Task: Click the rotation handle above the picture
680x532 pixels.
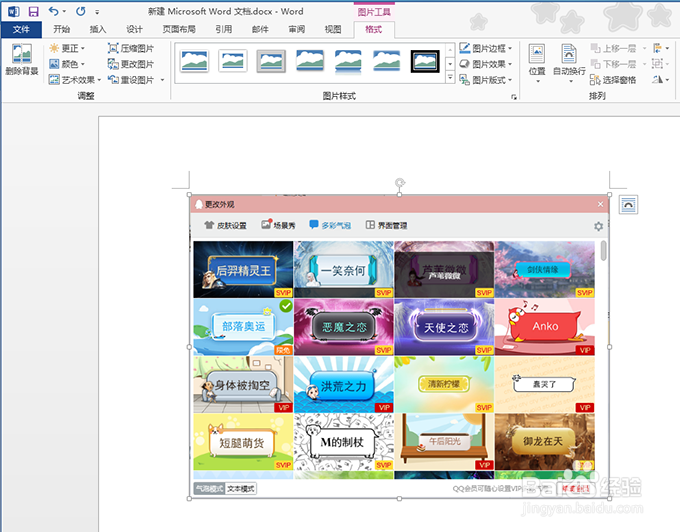Action: click(x=400, y=183)
